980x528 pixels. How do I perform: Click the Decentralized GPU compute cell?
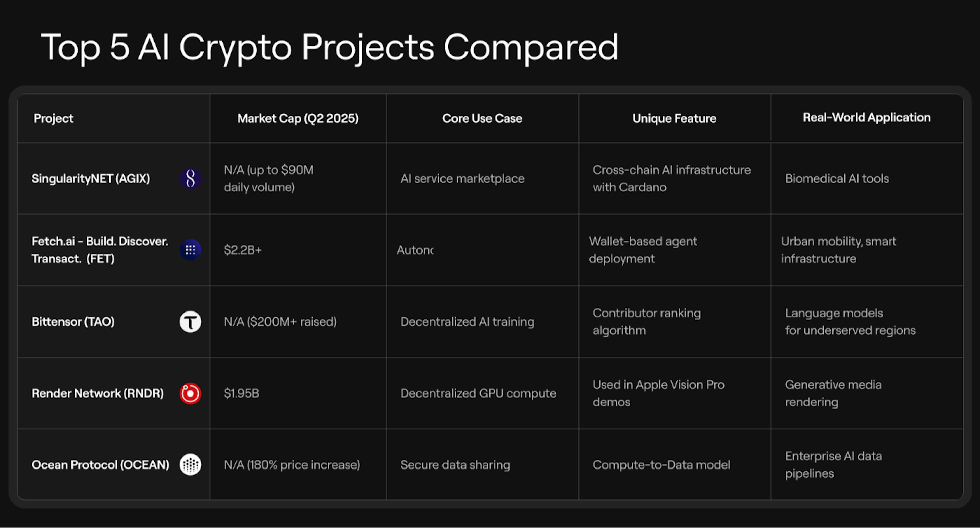pos(478,393)
